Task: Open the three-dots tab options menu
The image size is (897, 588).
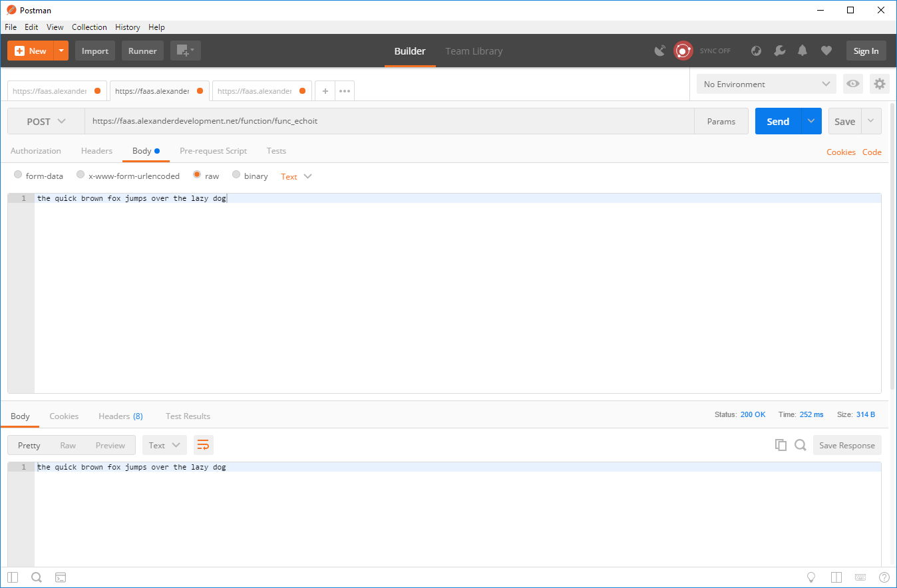Action: tap(345, 91)
